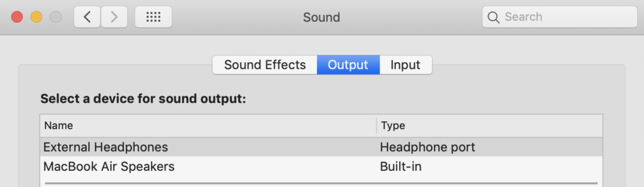Close the Sound window red button
Viewport: 644px width, 187px height.
[x=17, y=17]
